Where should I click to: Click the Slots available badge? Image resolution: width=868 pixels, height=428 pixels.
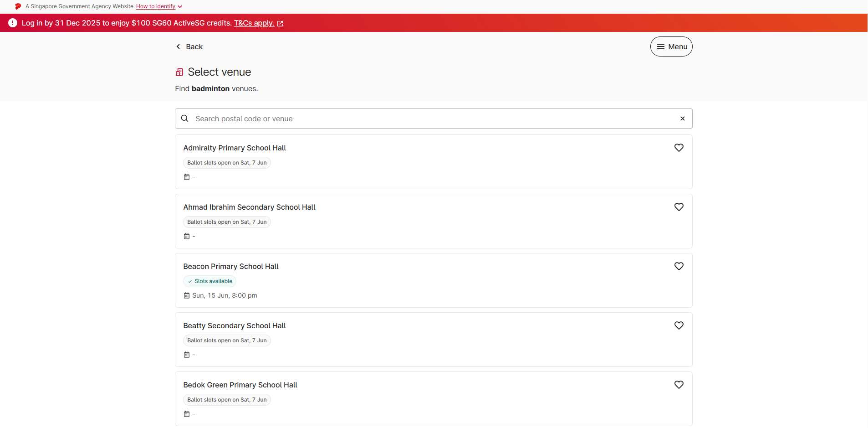click(209, 281)
